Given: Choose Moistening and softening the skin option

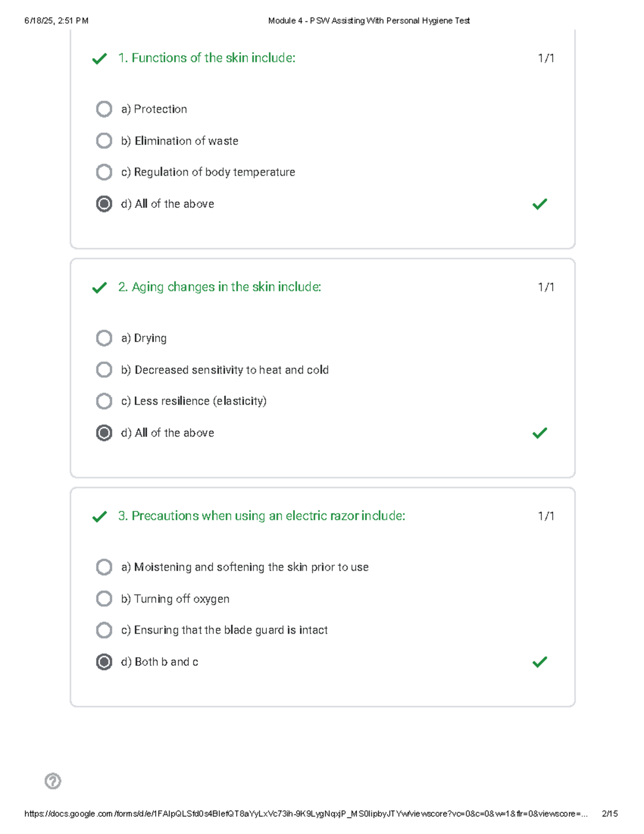Looking at the screenshot, I should 104,567.
